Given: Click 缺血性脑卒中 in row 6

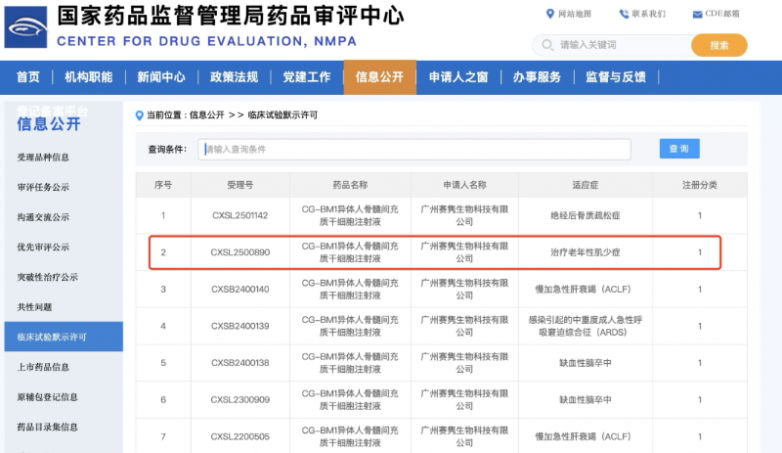Looking at the screenshot, I should pos(585,400).
